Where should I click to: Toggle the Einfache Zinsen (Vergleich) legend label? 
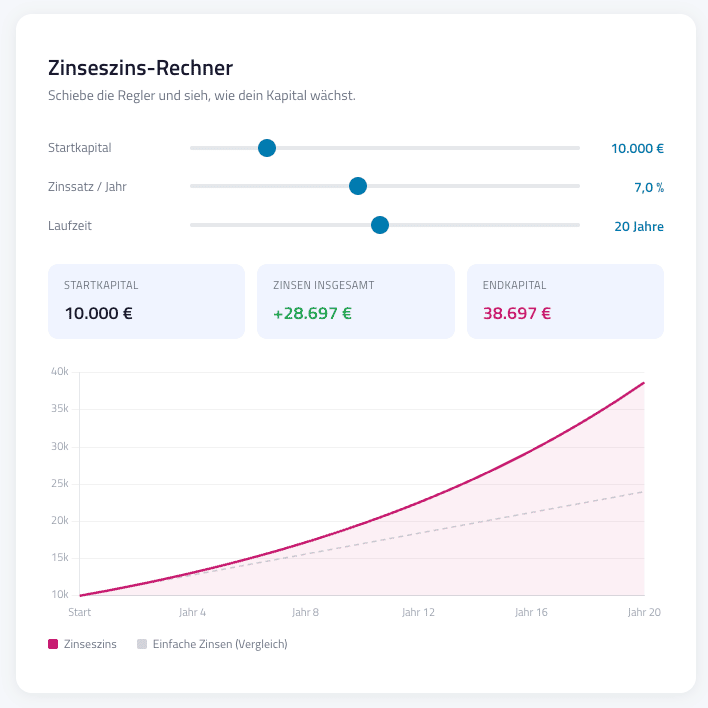point(220,644)
